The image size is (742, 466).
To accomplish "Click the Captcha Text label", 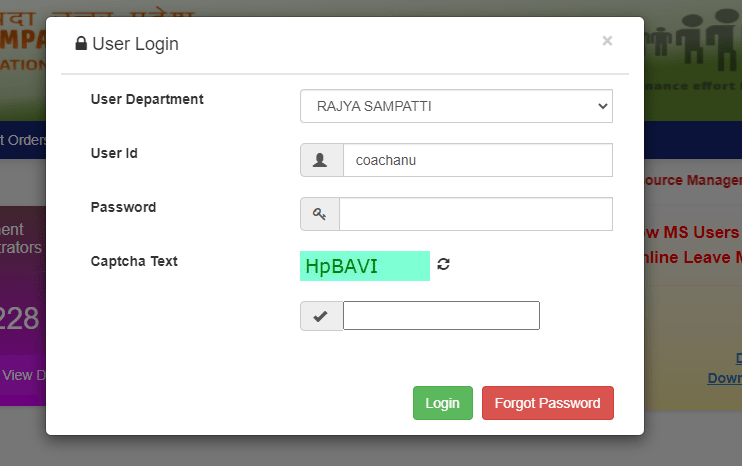I will (134, 261).
